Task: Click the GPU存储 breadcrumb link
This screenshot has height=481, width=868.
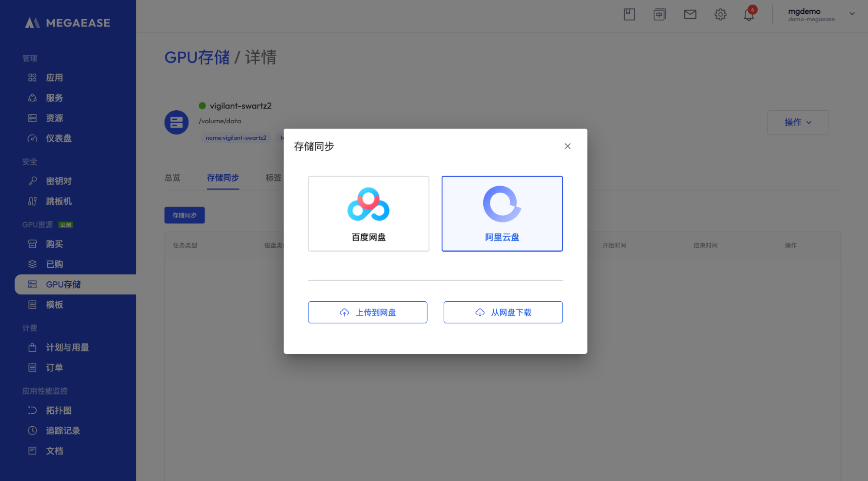Action: pos(197,57)
